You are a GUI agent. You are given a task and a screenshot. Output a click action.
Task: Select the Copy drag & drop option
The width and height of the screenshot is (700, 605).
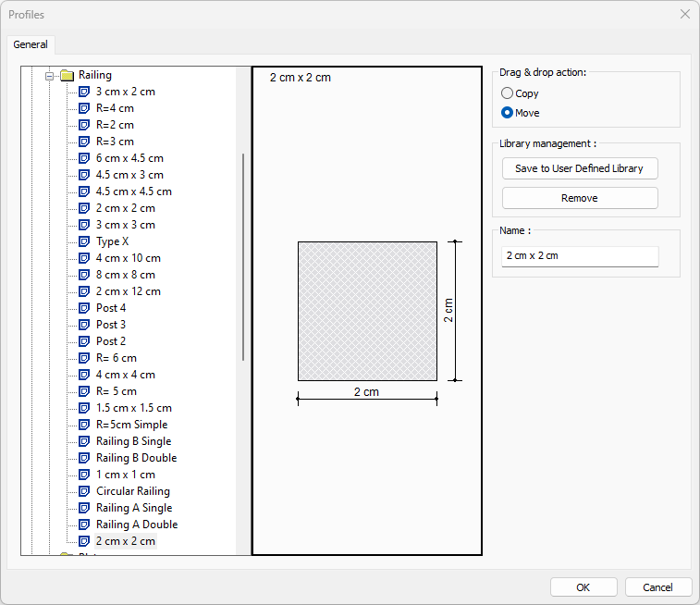507,93
